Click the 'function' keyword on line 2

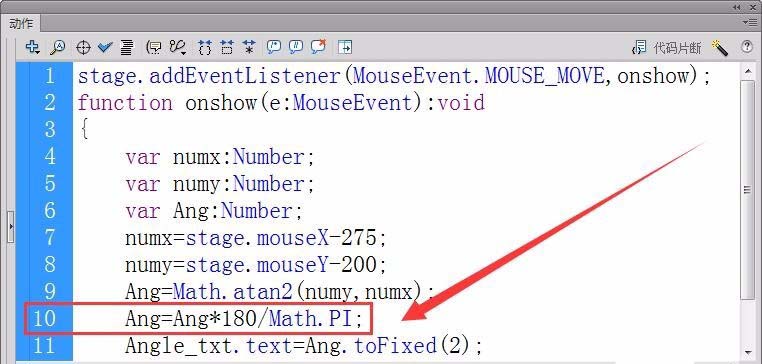click(x=125, y=103)
